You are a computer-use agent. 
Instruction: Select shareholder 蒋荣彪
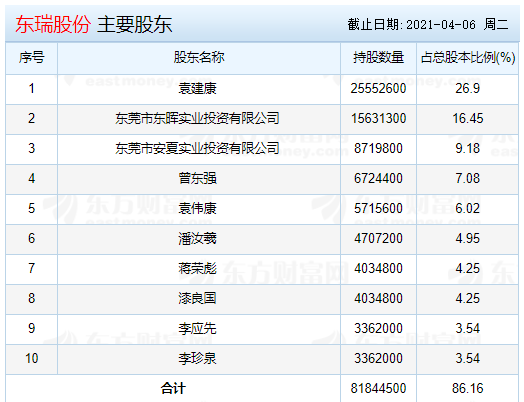(x=198, y=268)
